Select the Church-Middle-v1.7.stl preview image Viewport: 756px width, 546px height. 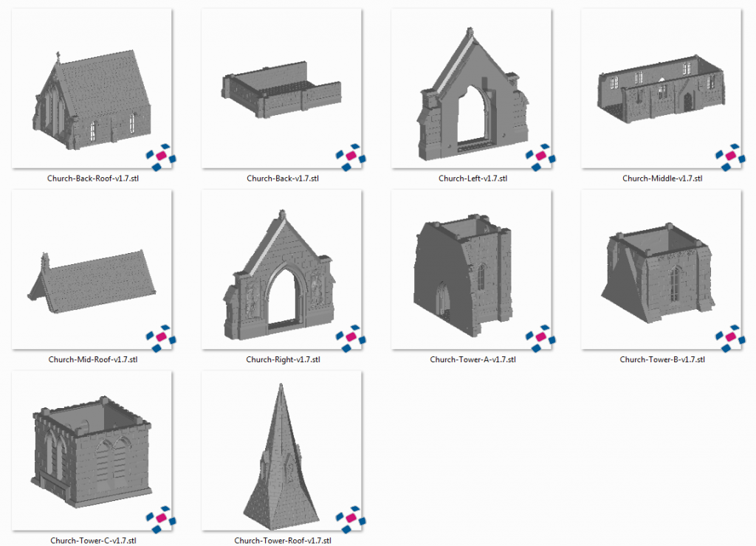pyautogui.click(x=659, y=85)
